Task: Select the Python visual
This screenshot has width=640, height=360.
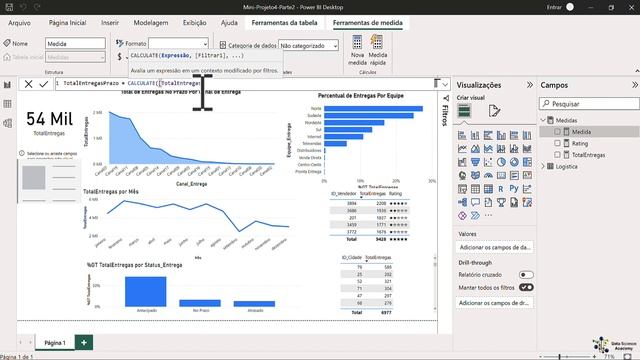Action: (x=514, y=189)
